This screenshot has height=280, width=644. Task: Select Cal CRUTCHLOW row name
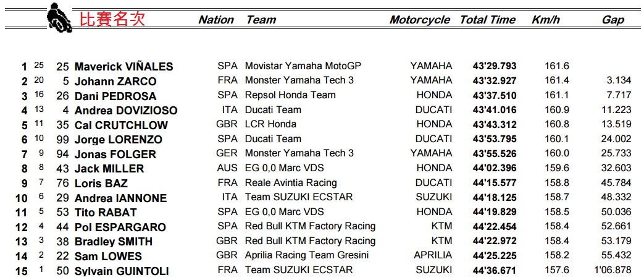point(121,125)
